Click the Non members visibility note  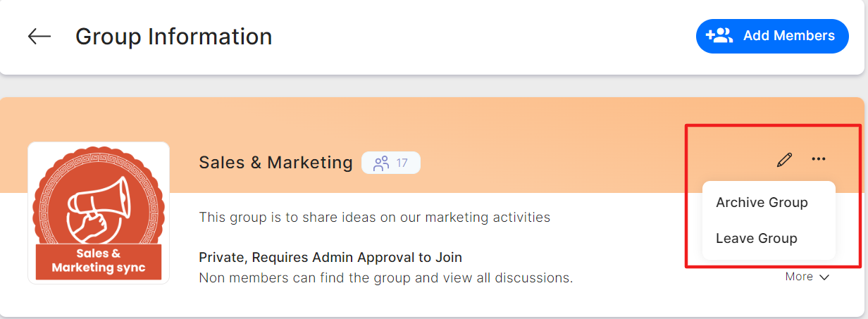[385, 278]
